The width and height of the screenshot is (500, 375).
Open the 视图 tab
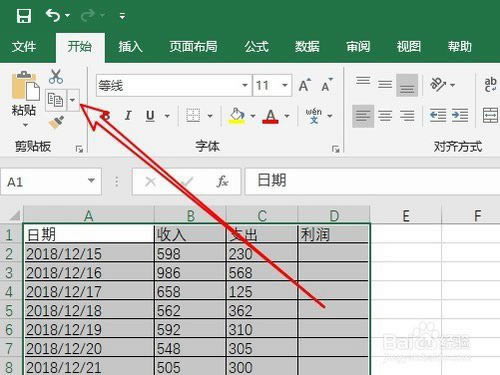click(409, 47)
